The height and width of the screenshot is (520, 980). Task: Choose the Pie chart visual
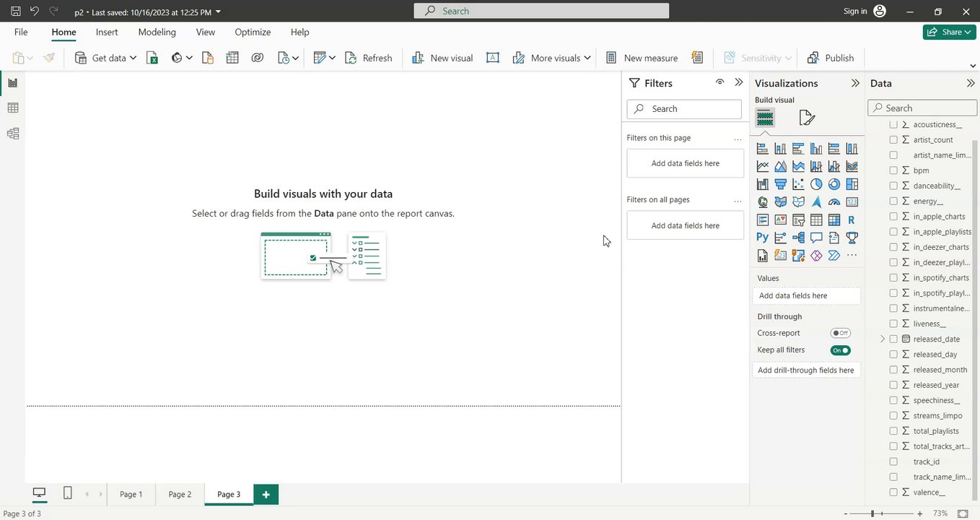tap(816, 184)
